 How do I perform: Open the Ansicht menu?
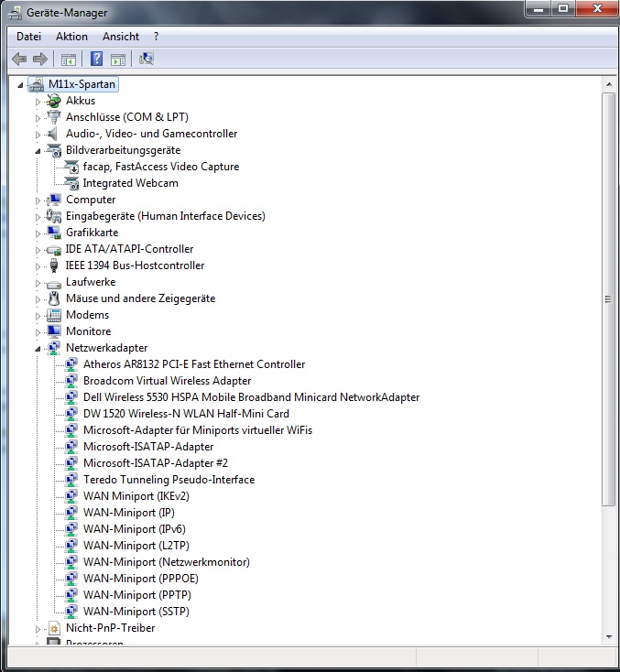121,37
